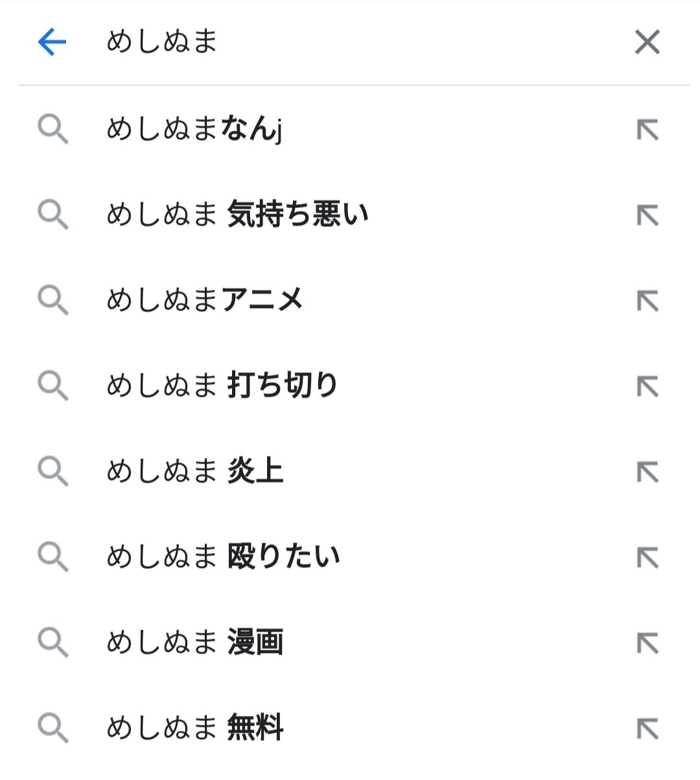Click fill arrow beside めしぬま 炎上
Image resolution: width=700 pixels, height=780 pixels.
click(x=647, y=472)
